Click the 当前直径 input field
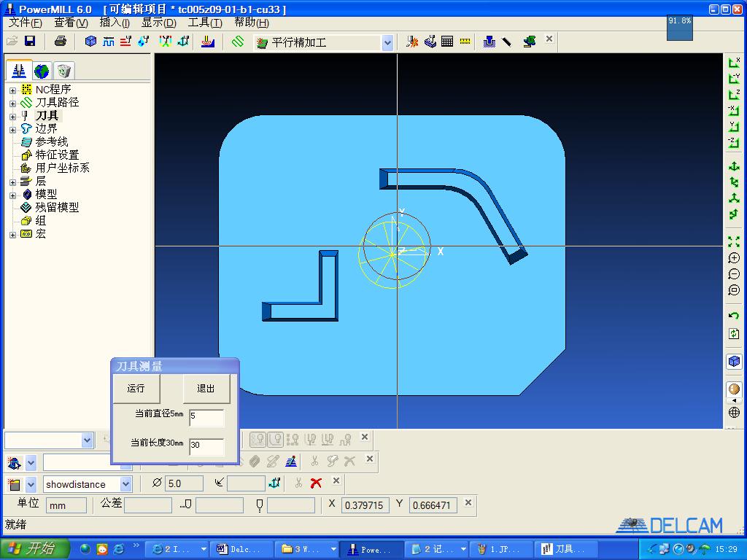This screenshot has height=560, width=747. (206, 416)
